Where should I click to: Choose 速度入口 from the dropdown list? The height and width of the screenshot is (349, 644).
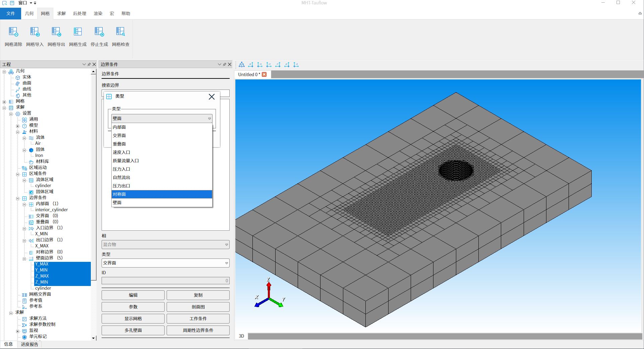pos(162,152)
